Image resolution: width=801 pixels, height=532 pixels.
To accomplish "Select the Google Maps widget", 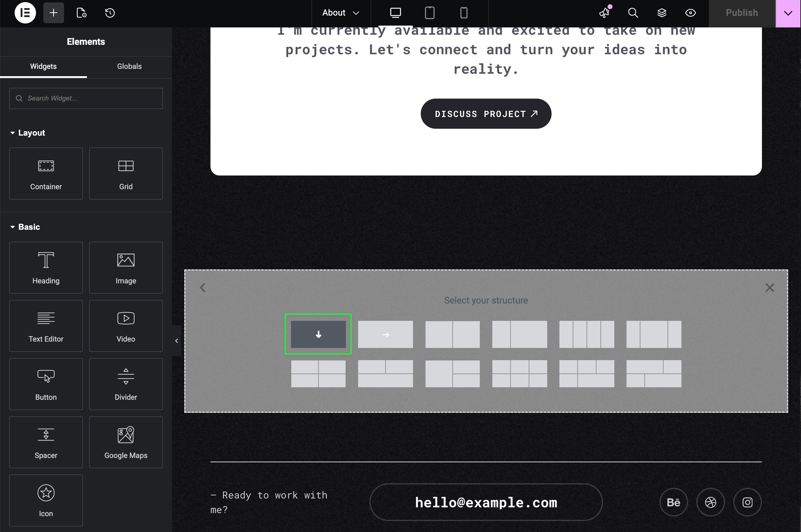I will [x=126, y=442].
